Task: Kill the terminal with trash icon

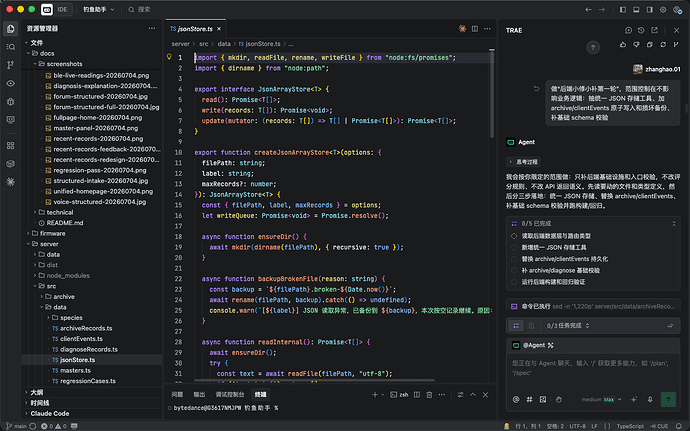Action: tap(429, 395)
